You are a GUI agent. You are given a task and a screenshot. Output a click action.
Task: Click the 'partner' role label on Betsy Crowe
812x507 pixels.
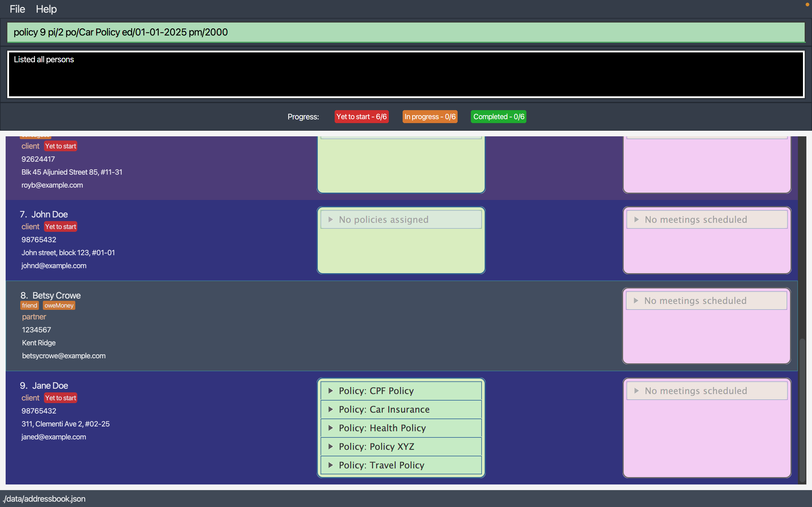tap(33, 317)
